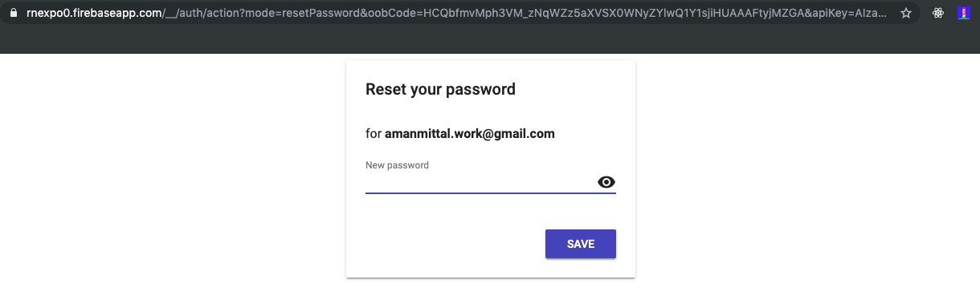
Task: Click the blue underline of password field
Action: pos(491,193)
